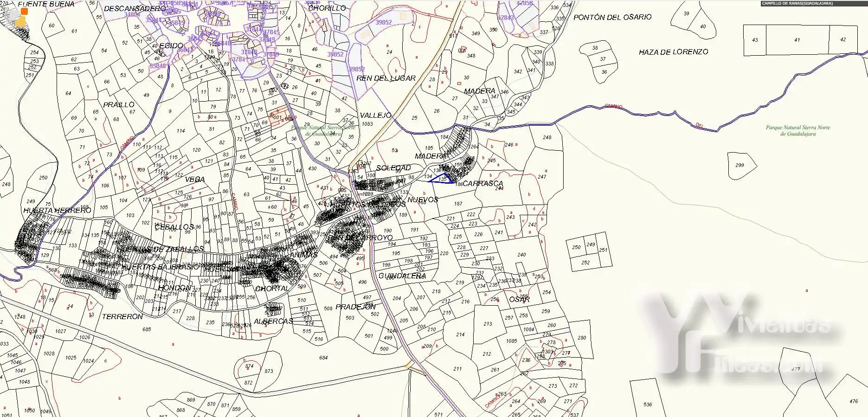Click parcel number 1027
The width and height of the screenshot is (868, 417).
(60, 331)
